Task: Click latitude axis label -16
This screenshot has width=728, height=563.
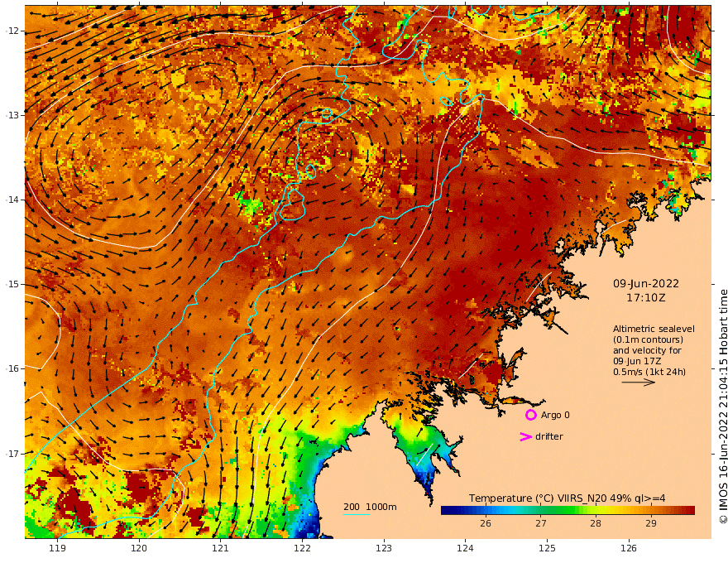Action: (x=12, y=368)
